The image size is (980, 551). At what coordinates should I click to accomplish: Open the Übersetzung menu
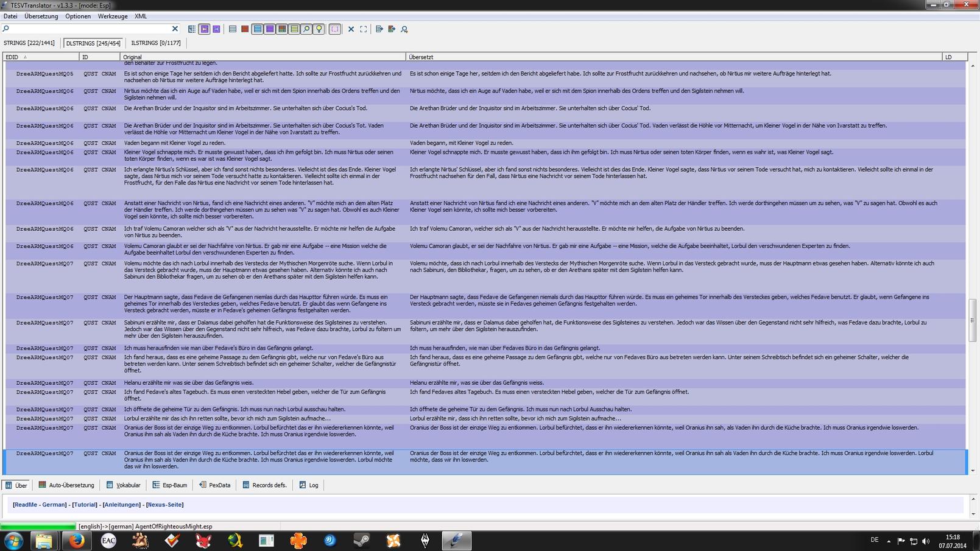tap(41, 16)
